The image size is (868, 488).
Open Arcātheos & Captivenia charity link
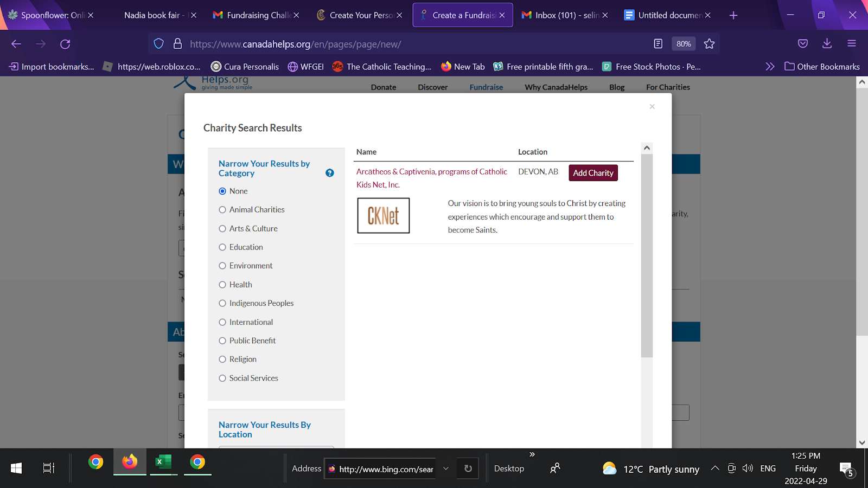pos(432,178)
